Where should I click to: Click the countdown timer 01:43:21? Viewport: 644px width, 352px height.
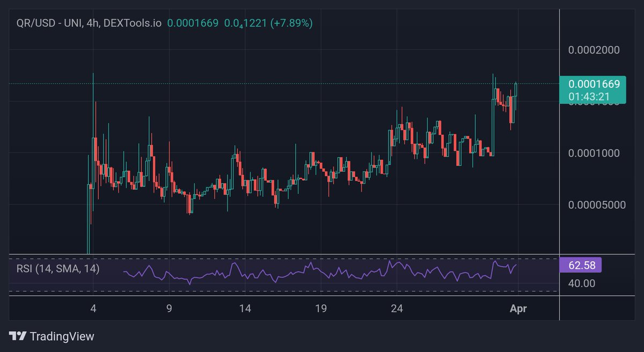pos(589,97)
